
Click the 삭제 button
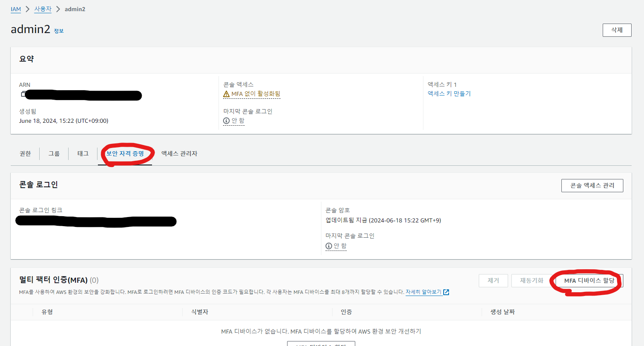(617, 30)
